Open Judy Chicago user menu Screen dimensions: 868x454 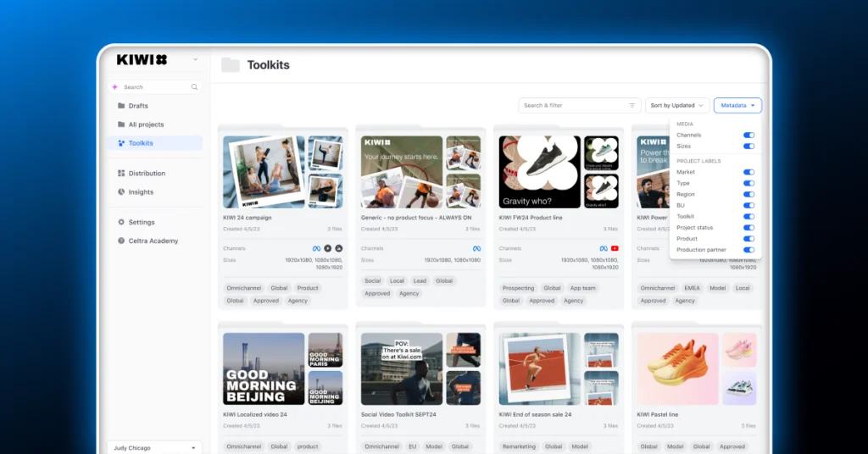154,447
